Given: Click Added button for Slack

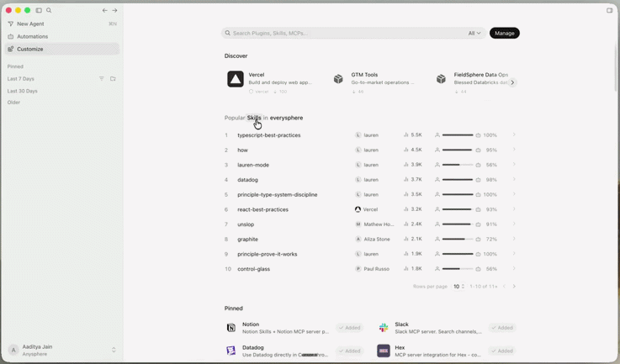Looking at the screenshot, I should (x=502, y=328).
